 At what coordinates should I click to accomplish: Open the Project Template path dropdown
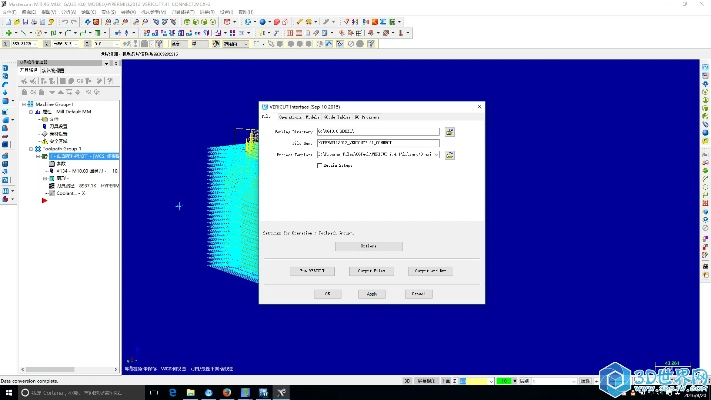[437, 155]
